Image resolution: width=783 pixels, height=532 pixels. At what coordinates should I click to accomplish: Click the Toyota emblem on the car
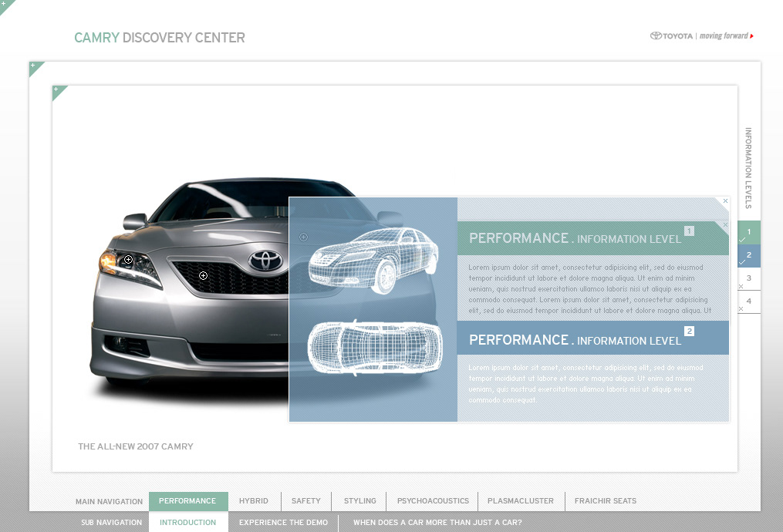point(266,260)
